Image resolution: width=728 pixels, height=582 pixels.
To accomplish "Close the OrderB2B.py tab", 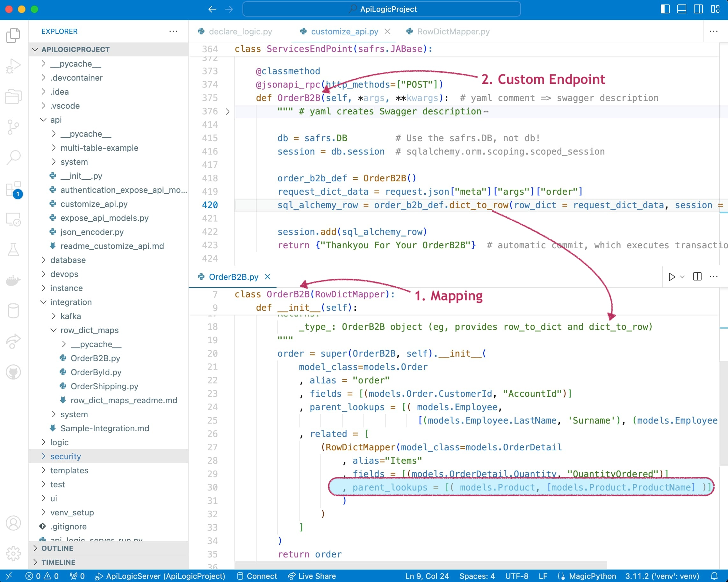I will pyautogui.click(x=267, y=277).
